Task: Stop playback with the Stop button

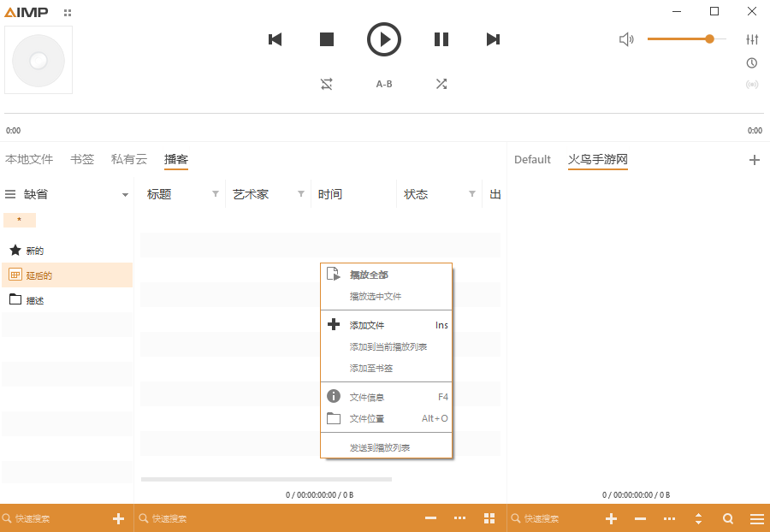Action: pos(327,39)
